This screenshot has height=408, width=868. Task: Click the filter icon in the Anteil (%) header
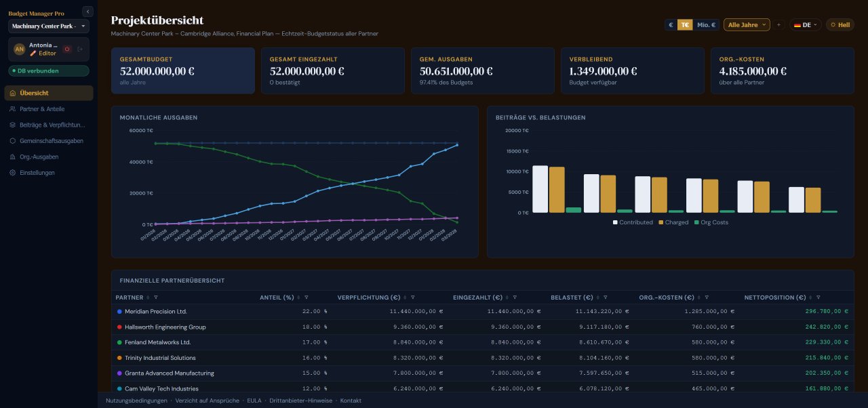[x=306, y=298]
